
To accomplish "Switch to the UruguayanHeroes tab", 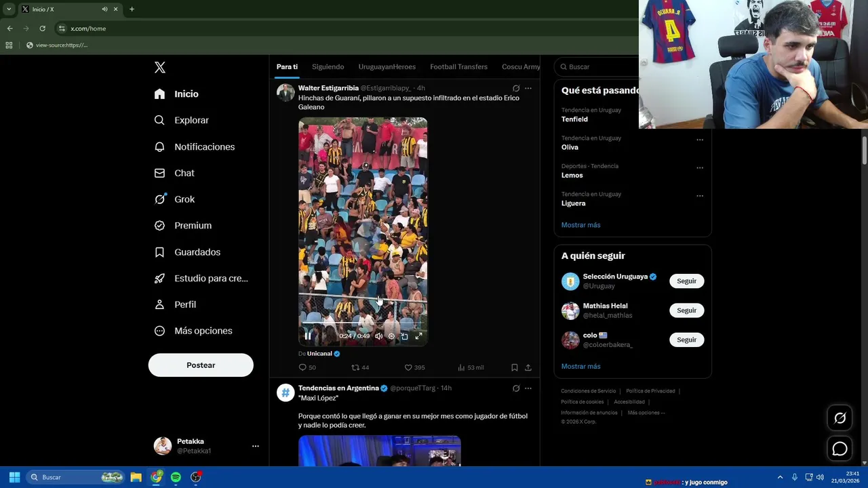I will tap(387, 66).
